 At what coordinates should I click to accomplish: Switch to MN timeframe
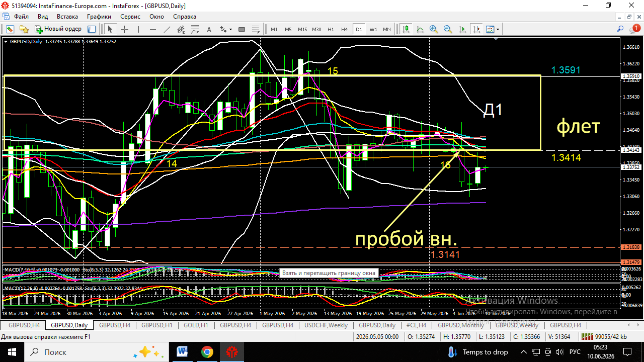(x=387, y=29)
